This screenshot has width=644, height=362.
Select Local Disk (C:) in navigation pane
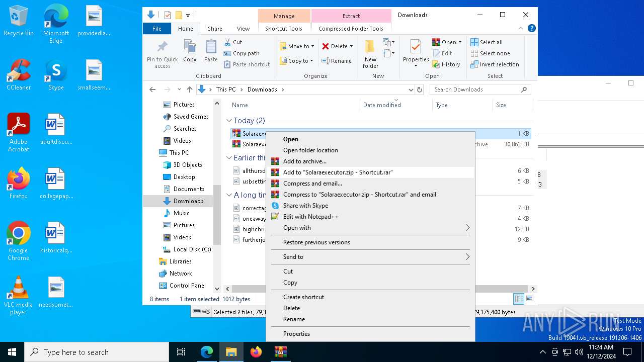187,249
